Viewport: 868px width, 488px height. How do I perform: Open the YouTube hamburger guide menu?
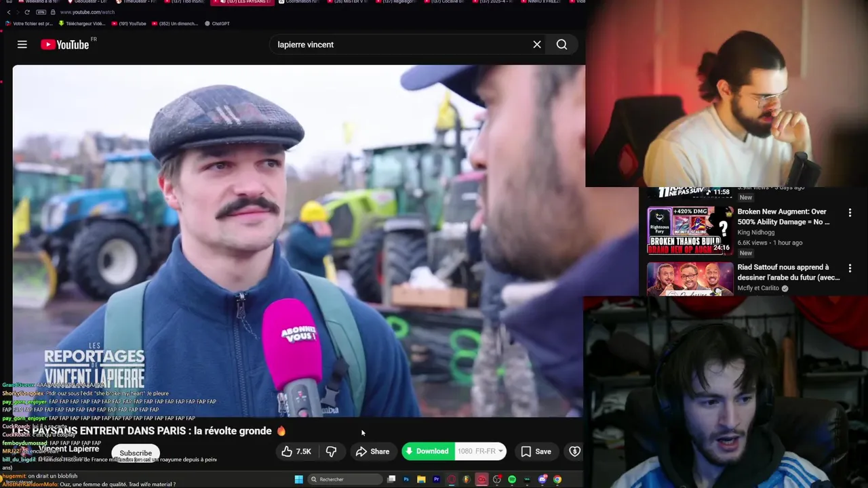pyautogui.click(x=22, y=45)
